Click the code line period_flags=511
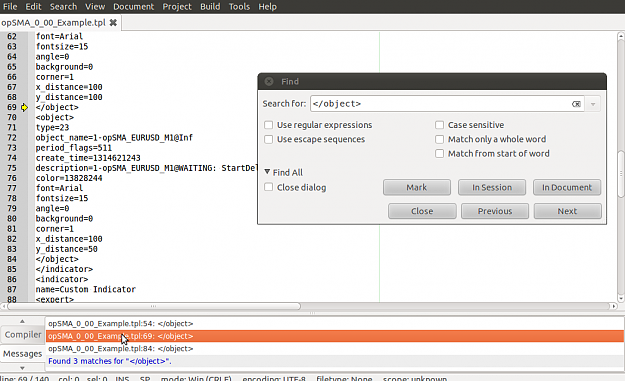The image size is (625, 381). point(74,148)
